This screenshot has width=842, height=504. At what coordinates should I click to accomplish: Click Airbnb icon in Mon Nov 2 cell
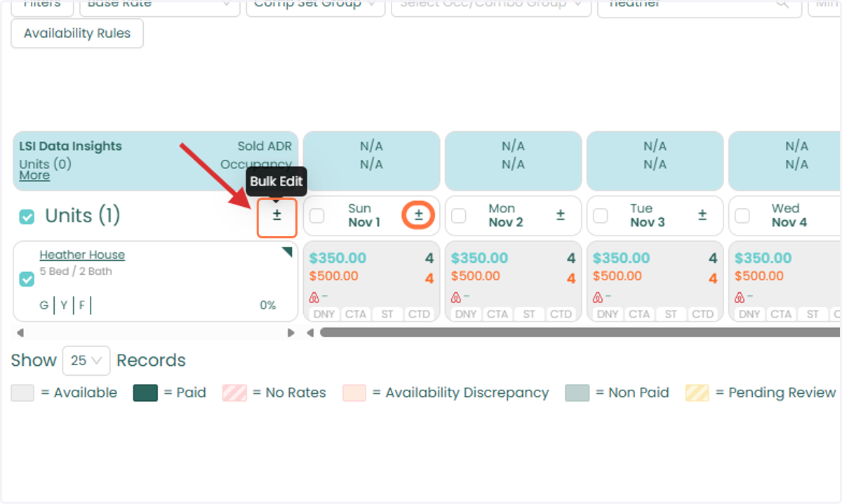coord(457,297)
